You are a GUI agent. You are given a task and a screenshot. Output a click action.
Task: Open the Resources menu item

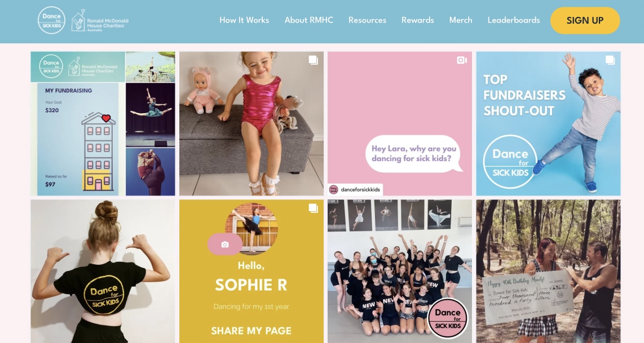pyautogui.click(x=367, y=20)
